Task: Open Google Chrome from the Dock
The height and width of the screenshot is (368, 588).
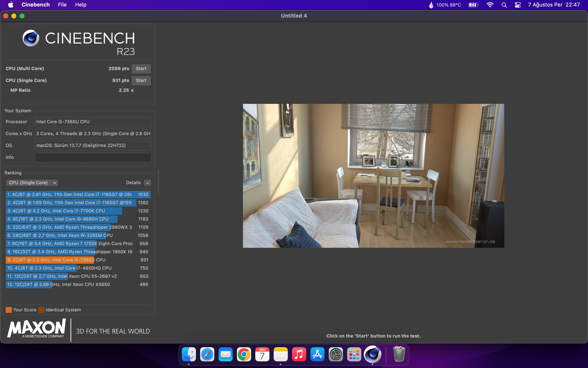Action: click(x=244, y=354)
